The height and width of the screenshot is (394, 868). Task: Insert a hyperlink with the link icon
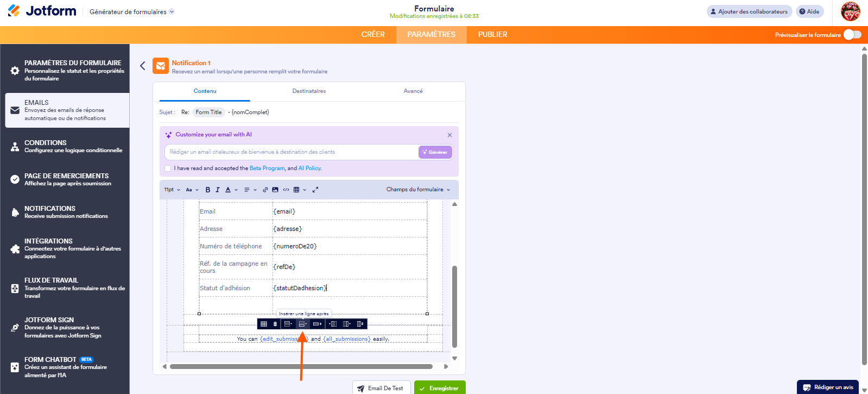pyautogui.click(x=265, y=190)
